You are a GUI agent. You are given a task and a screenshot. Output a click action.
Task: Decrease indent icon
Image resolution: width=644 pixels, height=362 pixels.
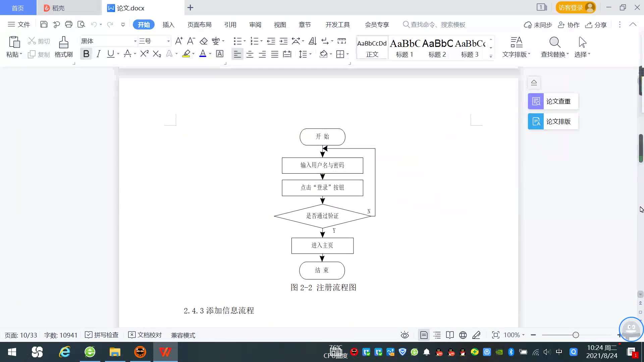coord(271,41)
